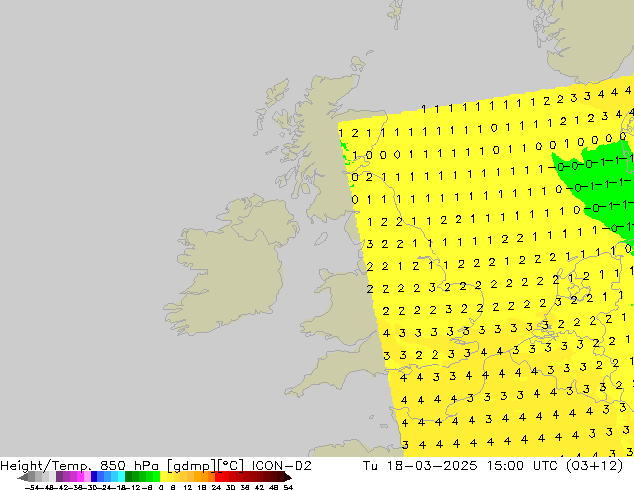Click the right arrow end of color bar
Screen dimensions: 634x490
(288, 477)
